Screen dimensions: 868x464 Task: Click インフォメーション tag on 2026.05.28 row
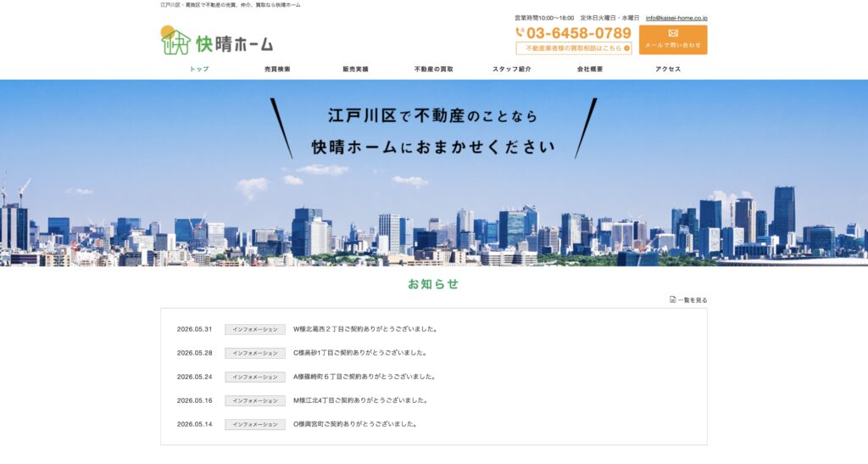255,353
